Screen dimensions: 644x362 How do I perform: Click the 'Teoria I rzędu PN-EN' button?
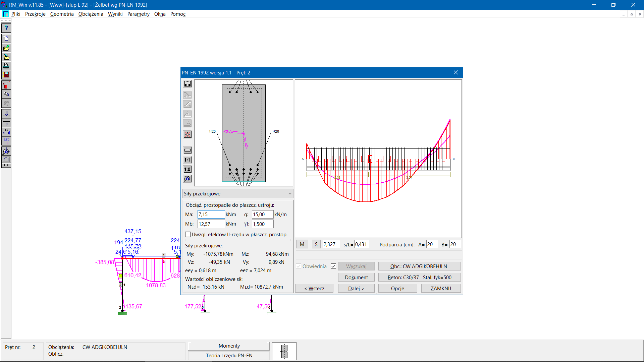[x=229, y=356]
